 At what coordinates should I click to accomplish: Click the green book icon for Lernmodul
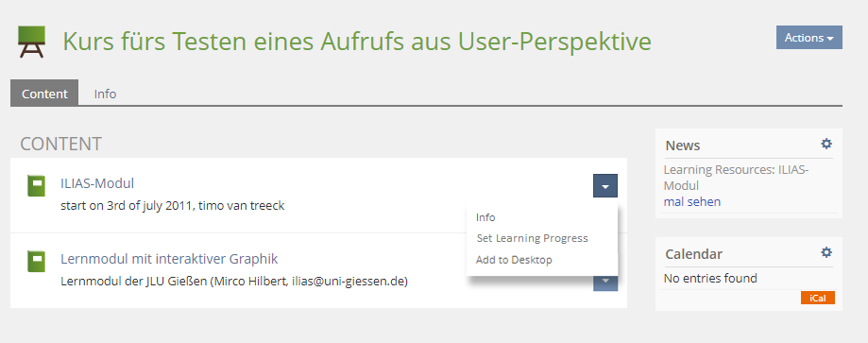click(x=37, y=262)
